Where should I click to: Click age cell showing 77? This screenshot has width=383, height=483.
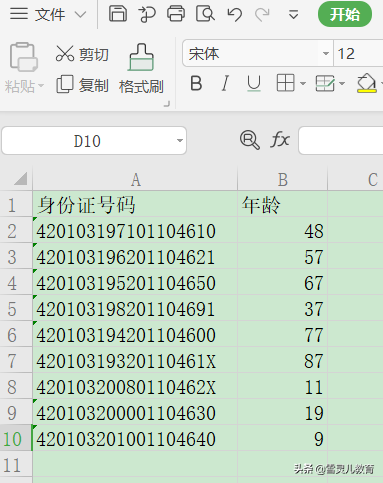[x=282, y=334]
